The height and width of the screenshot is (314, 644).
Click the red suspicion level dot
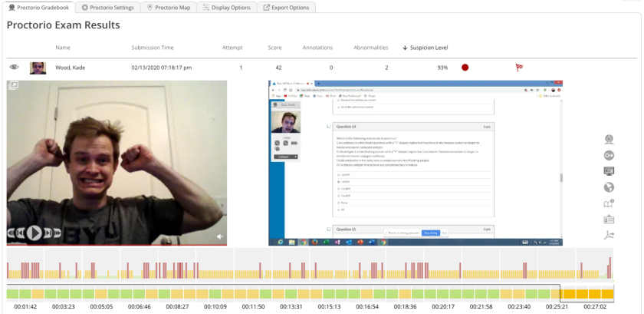click(465, 68)
